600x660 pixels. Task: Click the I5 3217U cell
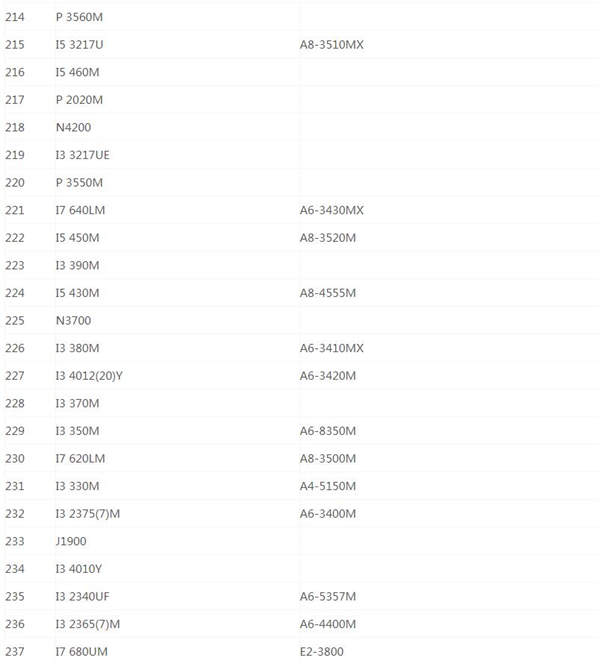point(82,45)
